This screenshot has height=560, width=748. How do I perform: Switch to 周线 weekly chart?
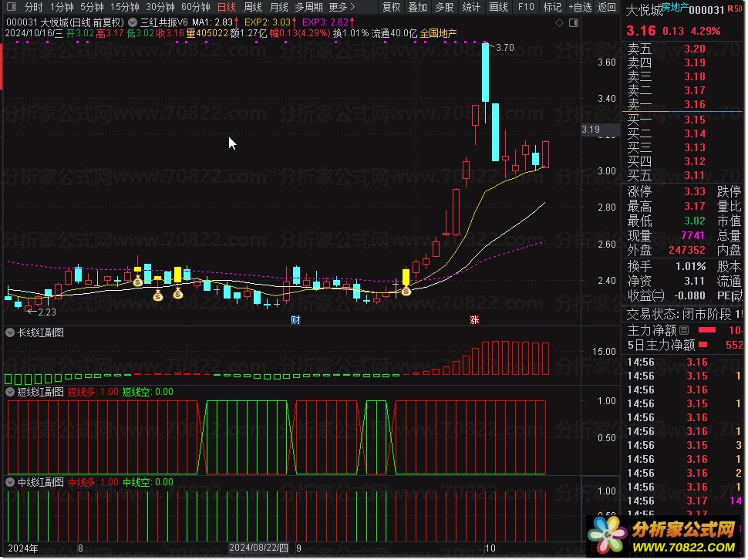coord(253,7)
